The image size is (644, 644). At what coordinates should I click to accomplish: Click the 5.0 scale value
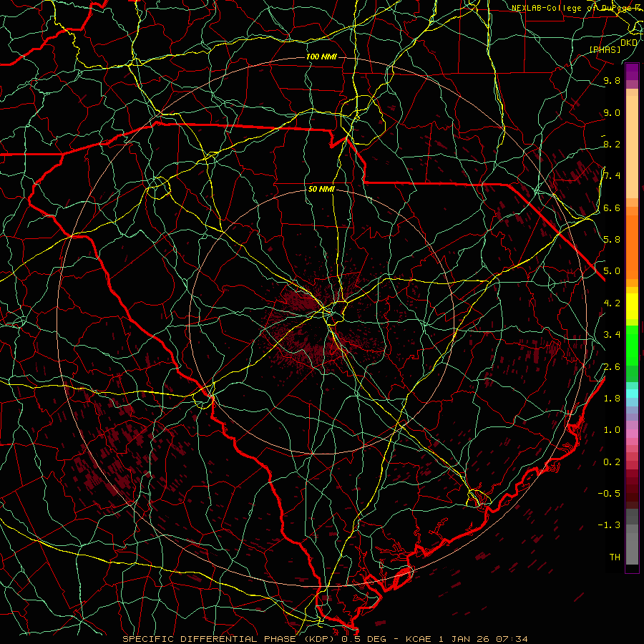(612, 271)
